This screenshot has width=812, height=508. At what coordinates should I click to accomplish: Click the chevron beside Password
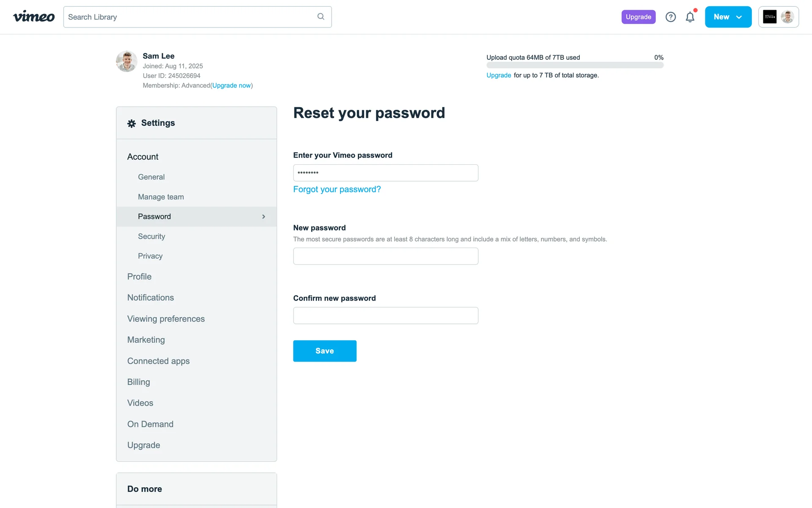tap(263, 217)
